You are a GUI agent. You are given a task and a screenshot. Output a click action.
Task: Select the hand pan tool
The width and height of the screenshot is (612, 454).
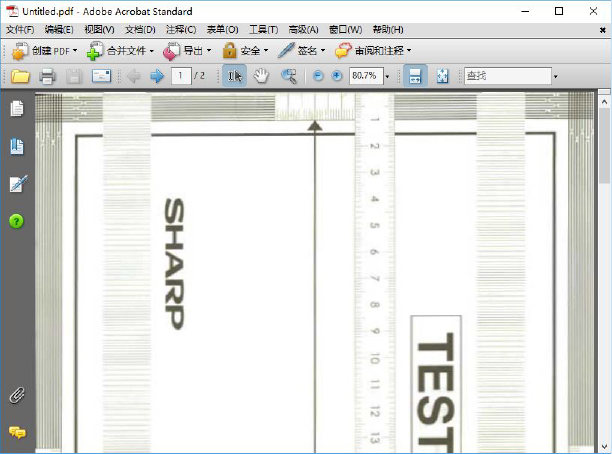click(261, 76)
